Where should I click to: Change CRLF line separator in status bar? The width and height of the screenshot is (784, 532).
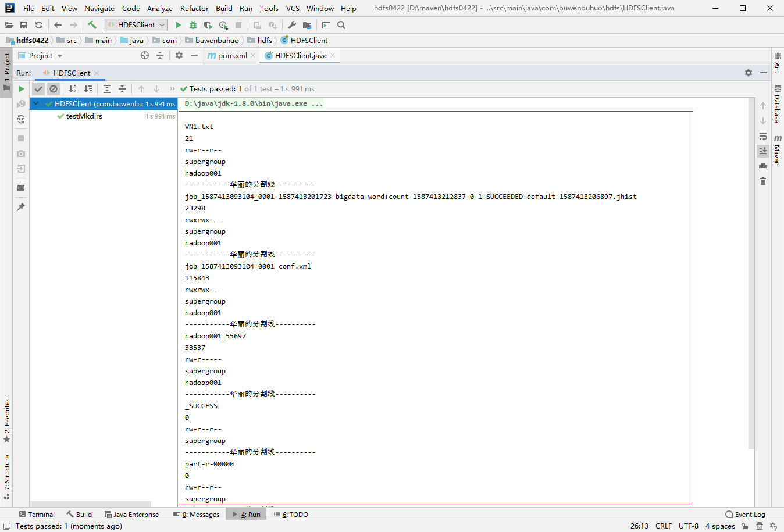click(664, 526)
